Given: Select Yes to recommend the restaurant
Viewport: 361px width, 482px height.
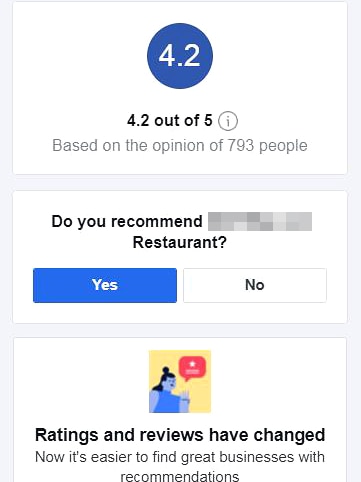Looking at the screenshot, I should coord(105,285).
